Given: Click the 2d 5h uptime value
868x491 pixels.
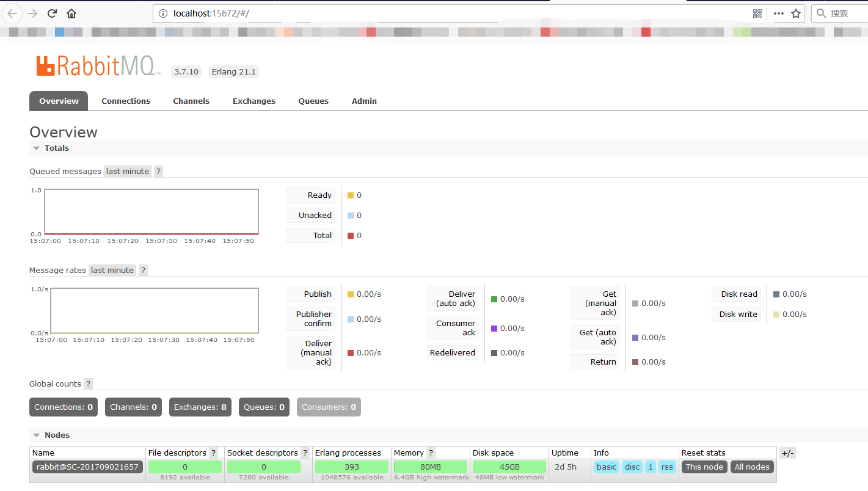Looking at the screenshot, I should [x=565, y=467].
